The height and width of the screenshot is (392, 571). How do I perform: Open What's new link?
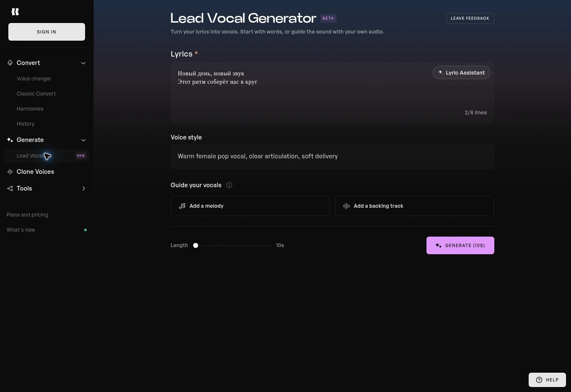tap(21, 230)
